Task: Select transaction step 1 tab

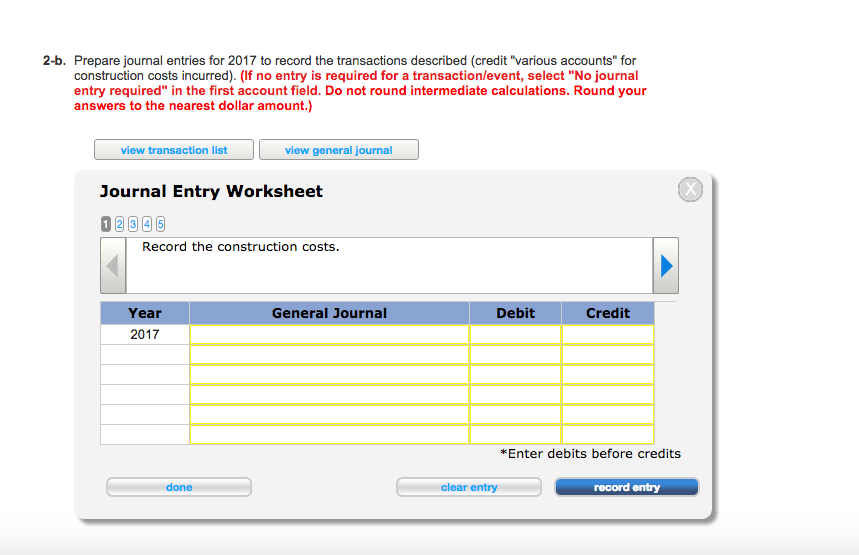Action: (x=106, y=224)
